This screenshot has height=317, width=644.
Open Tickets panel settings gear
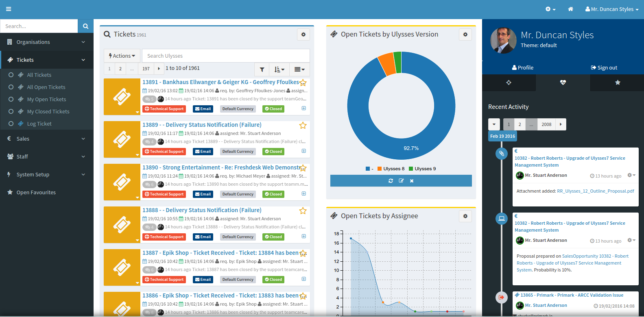(x=303, y=35)
